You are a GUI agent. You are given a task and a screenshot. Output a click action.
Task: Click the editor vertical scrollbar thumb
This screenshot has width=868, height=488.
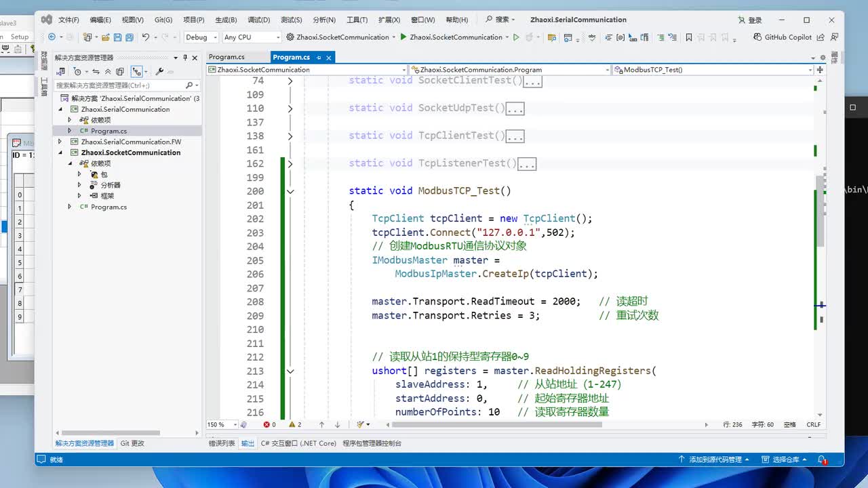point(820,211)
